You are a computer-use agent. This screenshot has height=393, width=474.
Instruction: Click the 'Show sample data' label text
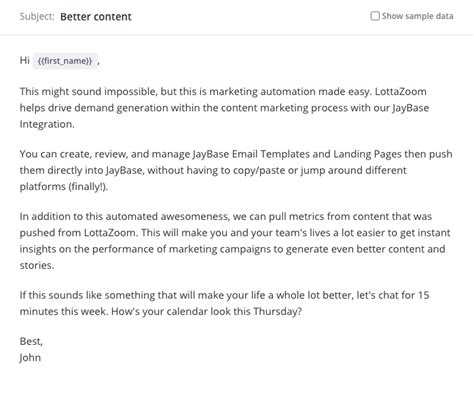point(417,16)
